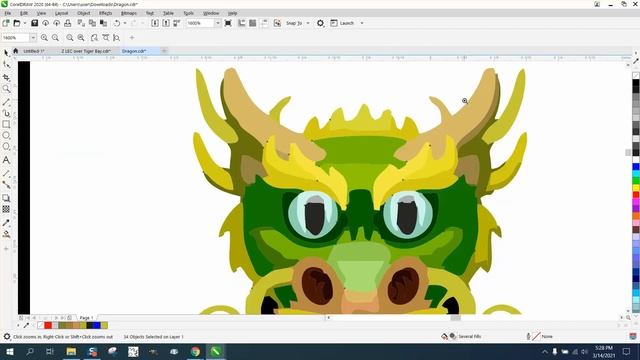Select the Connector tool
The image size is (640, 360).
point(6,185)
